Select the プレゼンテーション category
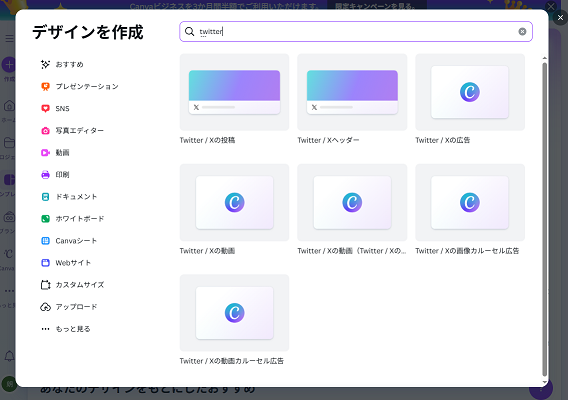The image size is (568, 400). tap(87, 87)
